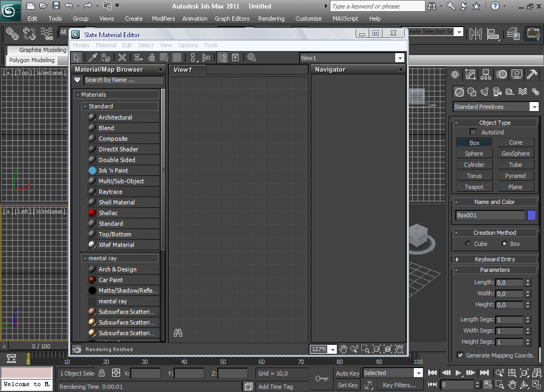Open the Utilities hammer panel icon
Screen dimensions: 544x392
pos(532,74)
